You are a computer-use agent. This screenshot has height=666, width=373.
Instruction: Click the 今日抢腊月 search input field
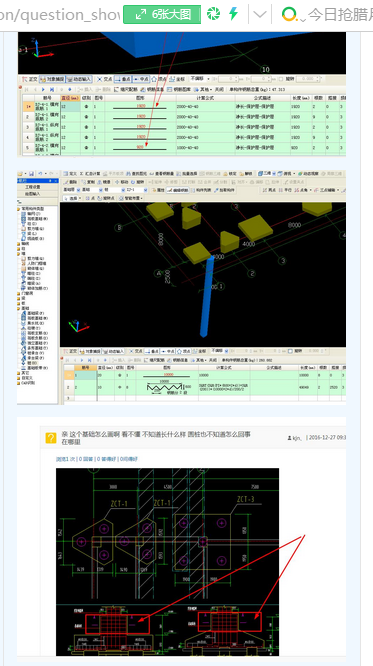click(340, 15)
